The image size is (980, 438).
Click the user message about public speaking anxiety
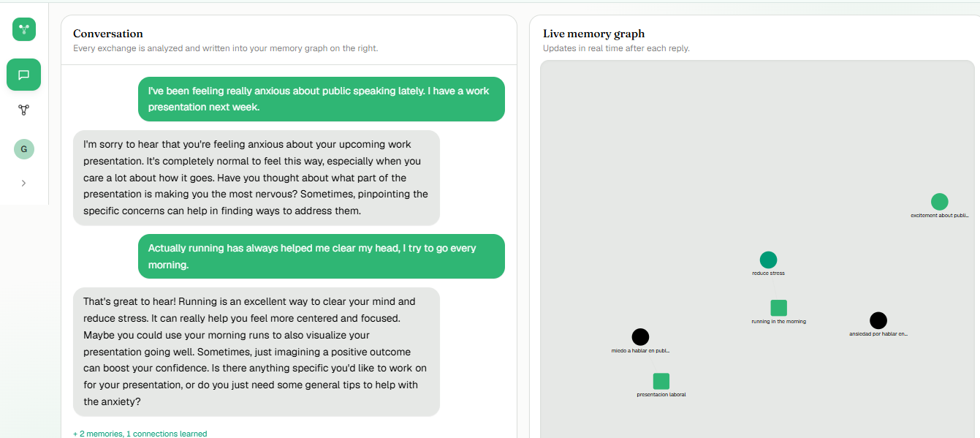(x=322, y=99)
